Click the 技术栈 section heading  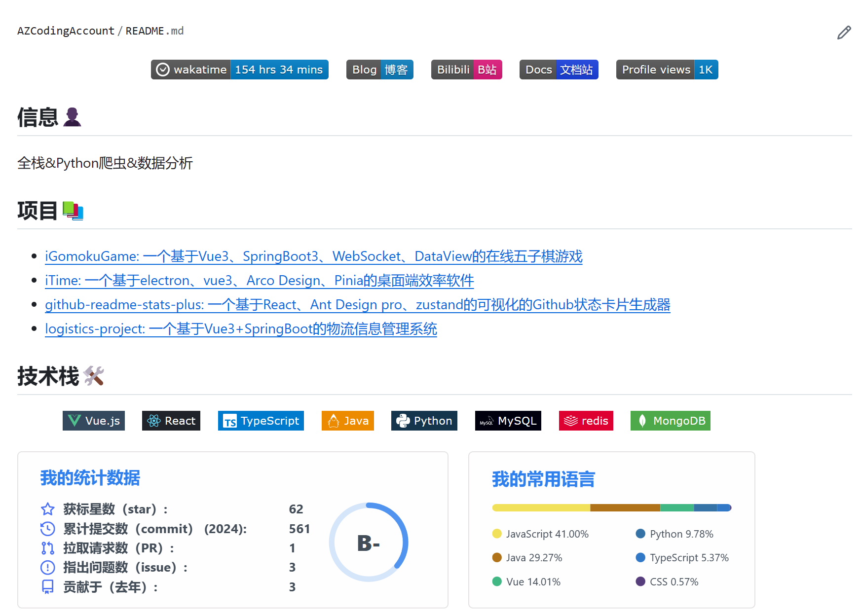pos(48,376)
